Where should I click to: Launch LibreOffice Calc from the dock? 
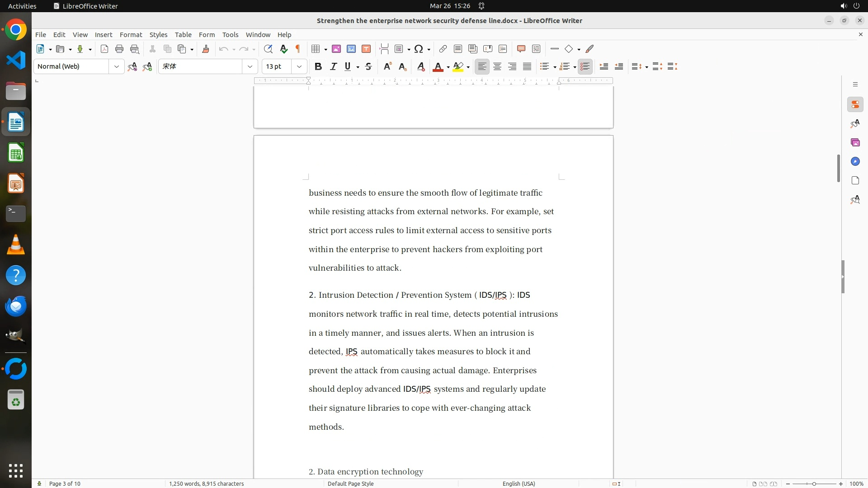tap(16, 153)
